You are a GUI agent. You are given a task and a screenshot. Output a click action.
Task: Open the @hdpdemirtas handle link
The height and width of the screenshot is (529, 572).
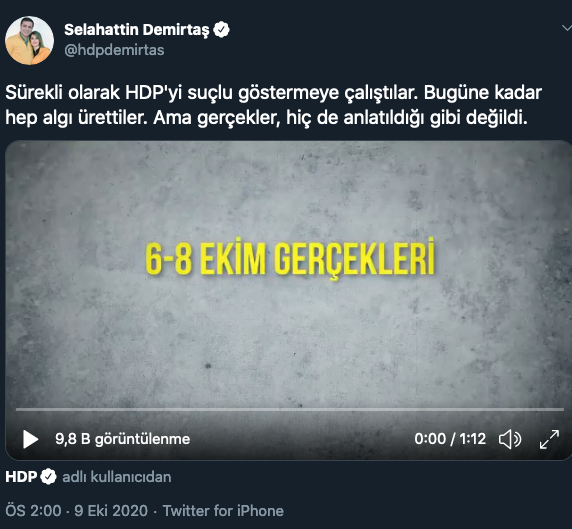(x=114, y=50)
